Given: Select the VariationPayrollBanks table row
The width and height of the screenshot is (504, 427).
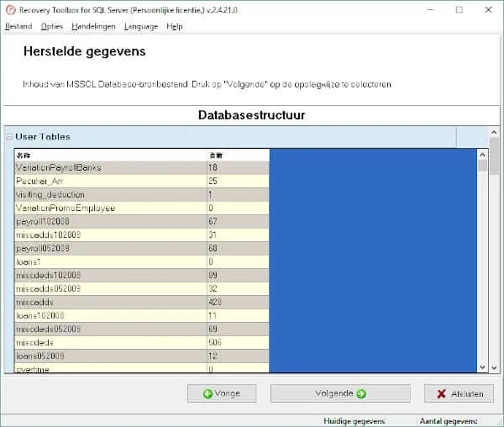Looking at the screenshot, I should (142, 168).
